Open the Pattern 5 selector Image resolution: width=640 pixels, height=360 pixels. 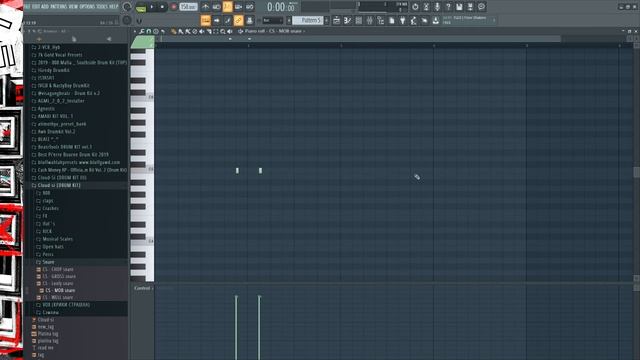(309, 20)
